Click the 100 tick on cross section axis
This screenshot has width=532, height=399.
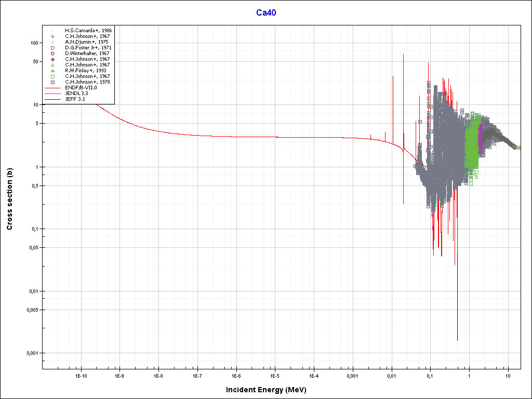(35, 43)
